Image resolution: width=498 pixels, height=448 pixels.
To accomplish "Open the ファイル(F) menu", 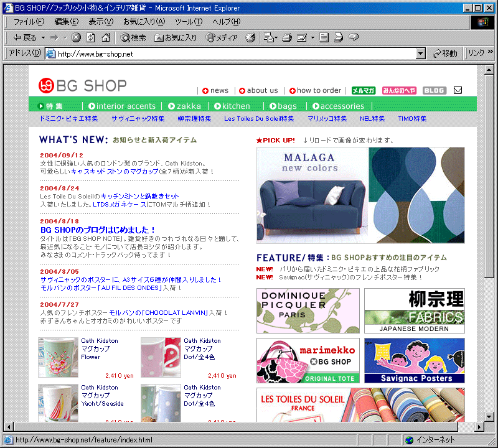I will [29, 22].
